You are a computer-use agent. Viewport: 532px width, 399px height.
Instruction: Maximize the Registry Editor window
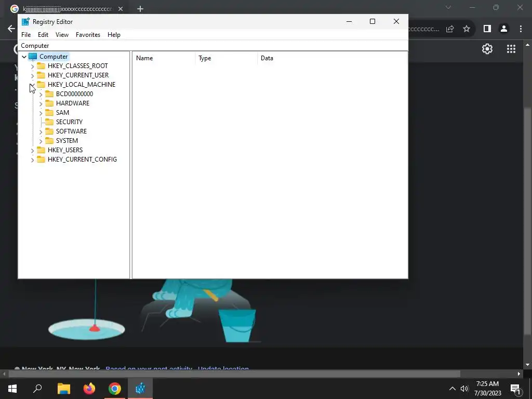pos(372,21)
